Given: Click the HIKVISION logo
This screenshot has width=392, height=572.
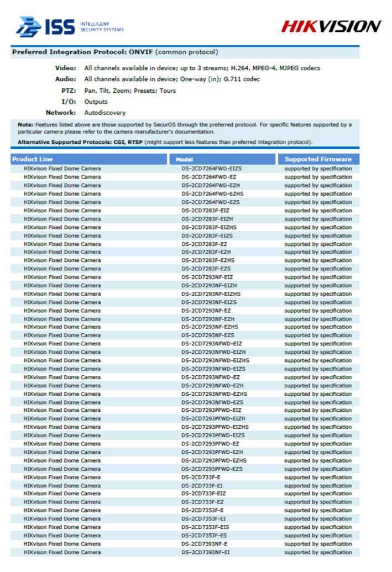Looking at the screenshot, I should (331, 27).
